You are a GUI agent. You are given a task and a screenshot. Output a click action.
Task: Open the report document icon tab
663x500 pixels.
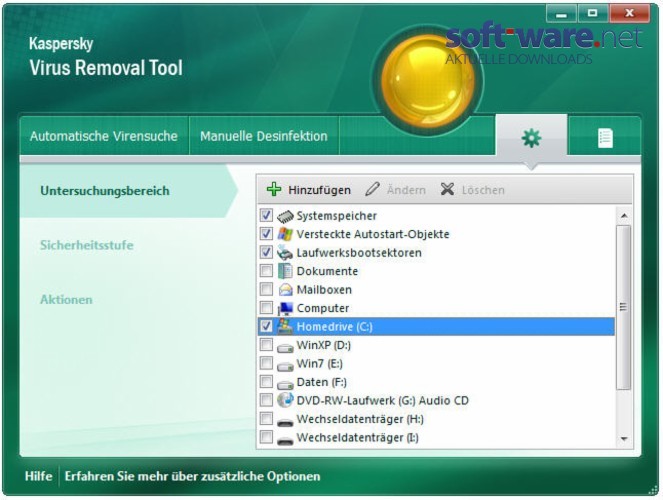(605, 138)
